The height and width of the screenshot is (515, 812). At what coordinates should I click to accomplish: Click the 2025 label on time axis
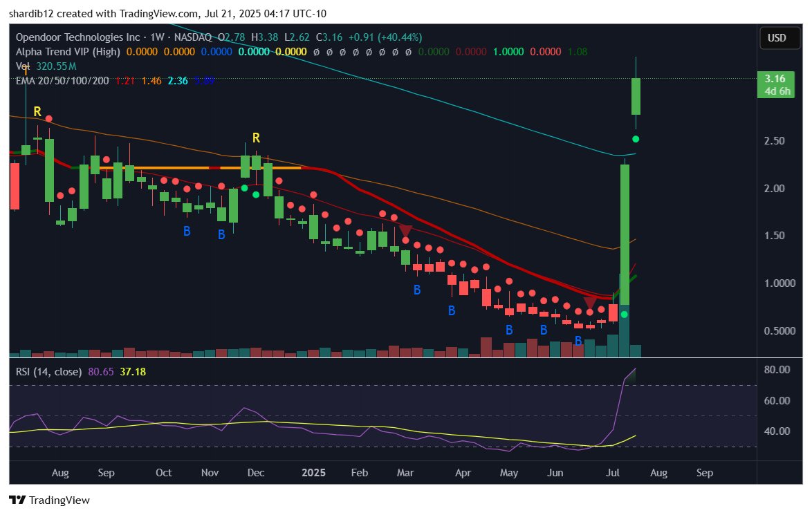pos(313,473)
